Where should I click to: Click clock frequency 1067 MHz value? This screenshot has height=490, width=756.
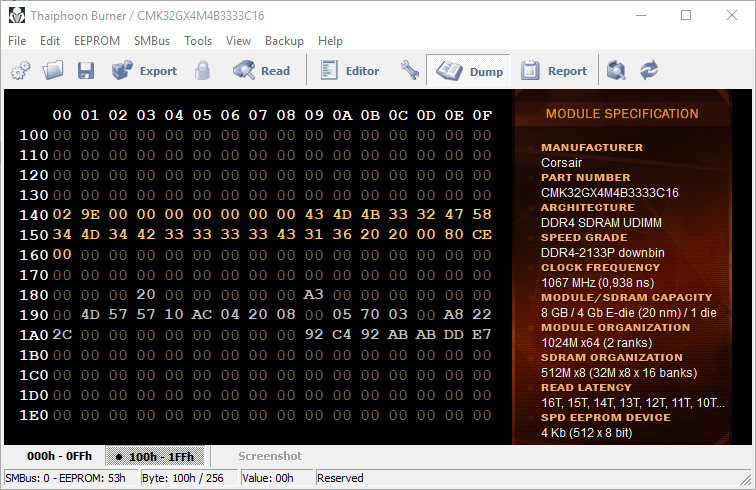coord(597,283)
